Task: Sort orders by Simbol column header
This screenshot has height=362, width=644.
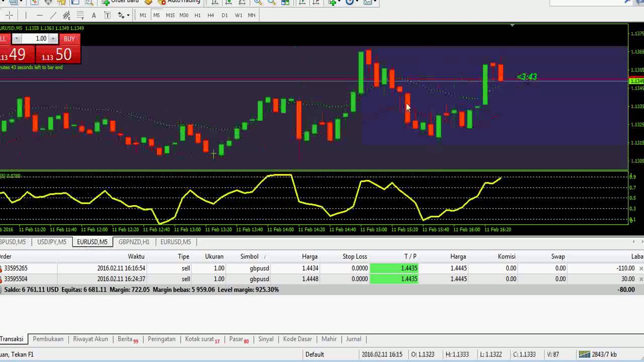Action: click(249, 256)
